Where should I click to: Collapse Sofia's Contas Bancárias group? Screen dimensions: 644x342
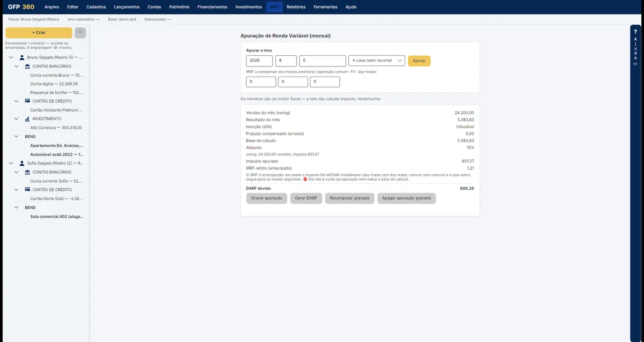click(x=17, y=172)
